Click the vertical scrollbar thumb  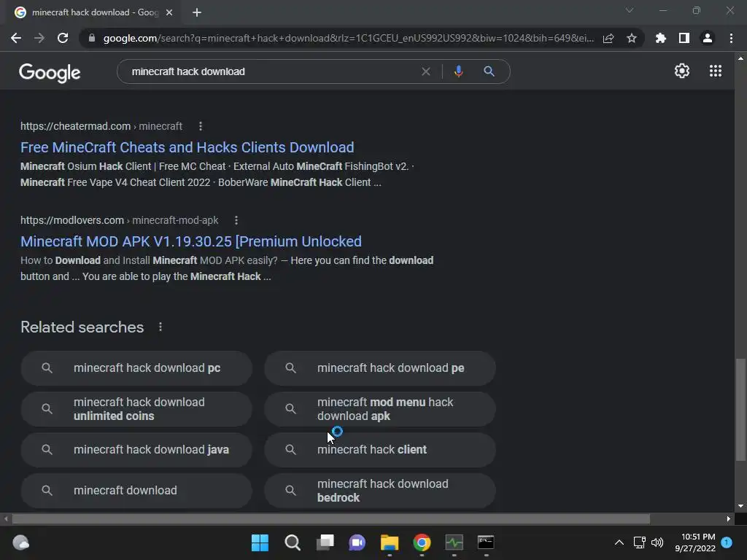[740, 410]
